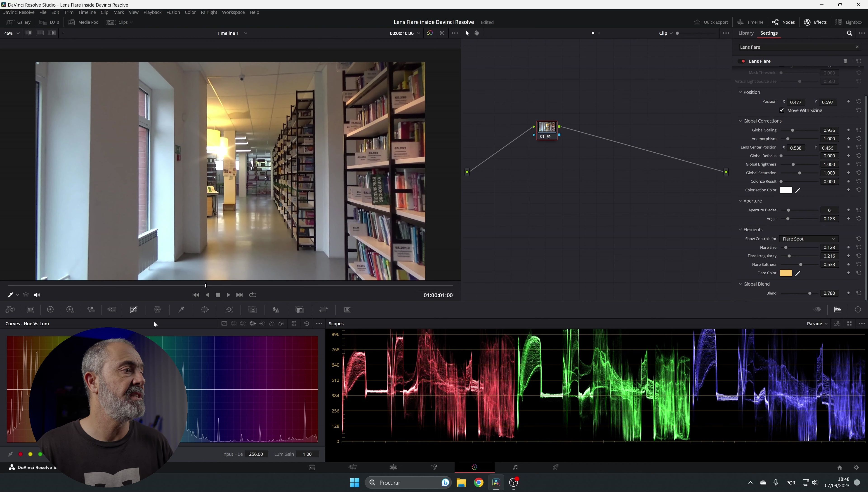Pick Flare Color with the eyedropper
The height and width of the screenshot is (492, 868).
pyautogui.click(x=798, y=273)
